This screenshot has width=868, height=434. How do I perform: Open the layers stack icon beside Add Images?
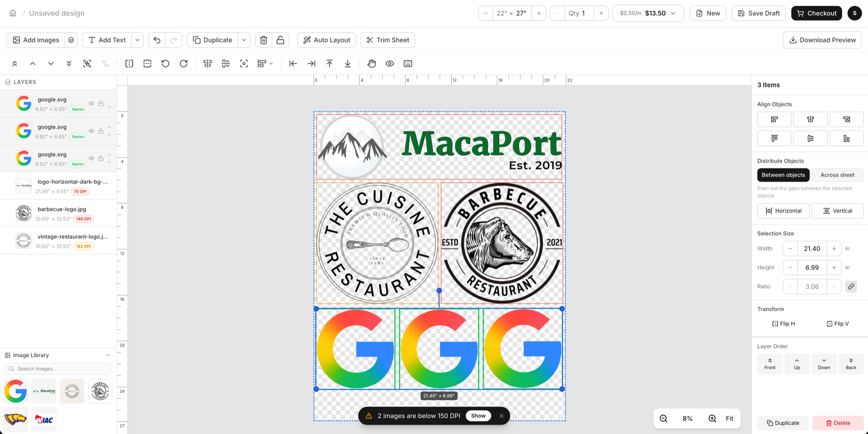pos(71,40)
